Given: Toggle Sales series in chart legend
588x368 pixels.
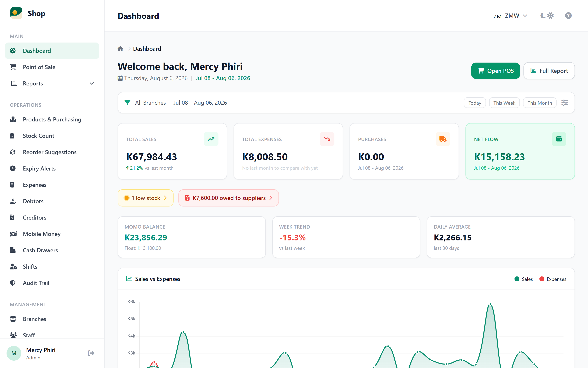Looking at the screenshot, I should [524, 279].
